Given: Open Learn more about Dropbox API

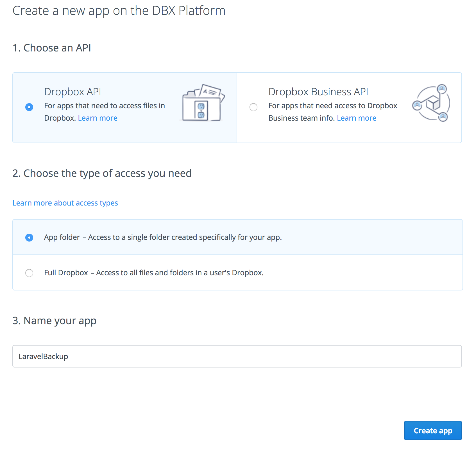Looking at the screenshot, I should (98, 118).
